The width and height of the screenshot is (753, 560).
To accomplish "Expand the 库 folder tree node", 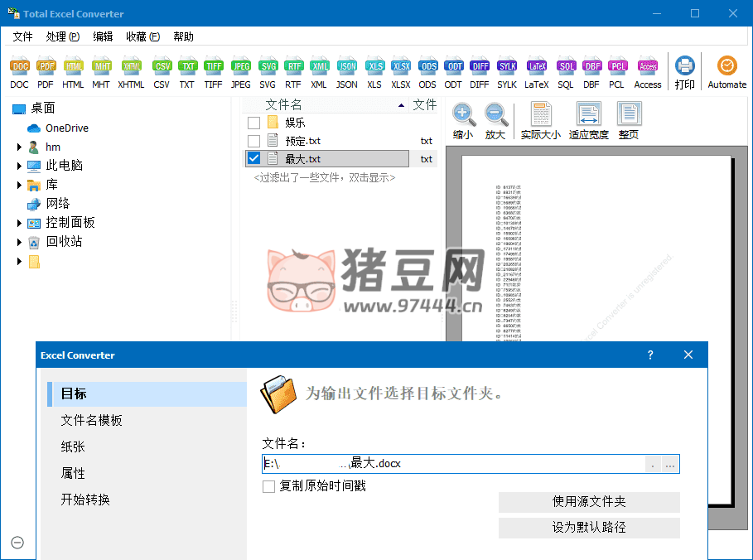I will click(19, 185).
